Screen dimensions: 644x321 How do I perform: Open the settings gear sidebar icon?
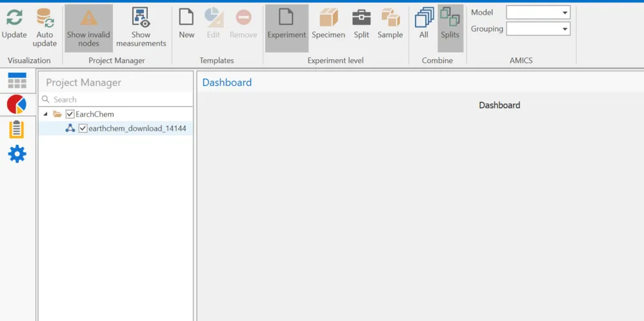(x=17, y=154)
